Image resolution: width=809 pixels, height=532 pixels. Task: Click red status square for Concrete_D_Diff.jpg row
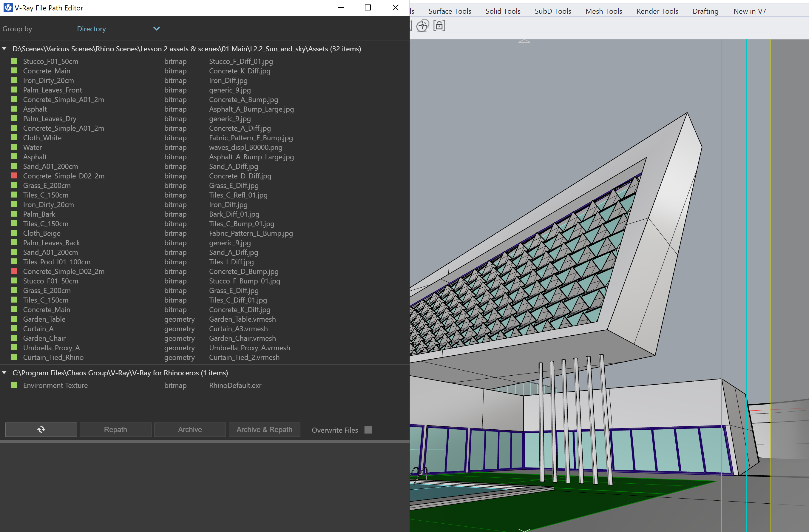(x=14, y=175)
